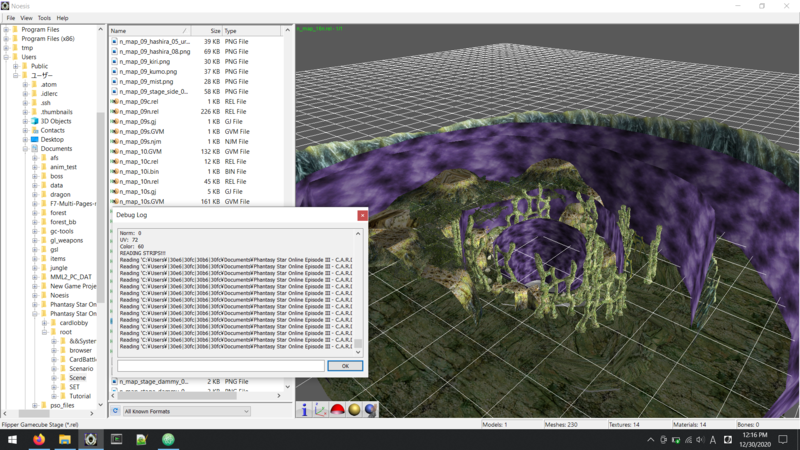
Task: Expand the Program Files tree node
Action: (x=6, y=30)
